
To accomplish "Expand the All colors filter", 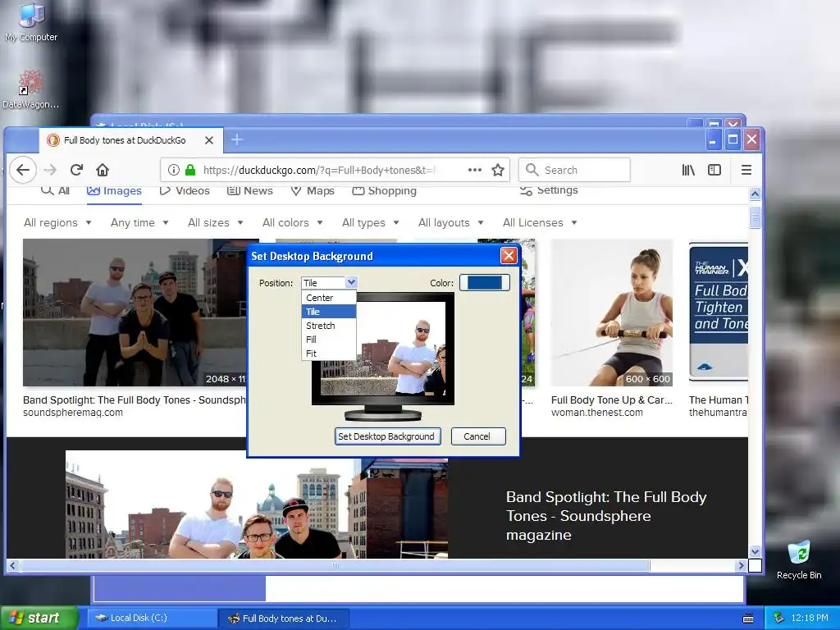I will click(x=293, y=223).
